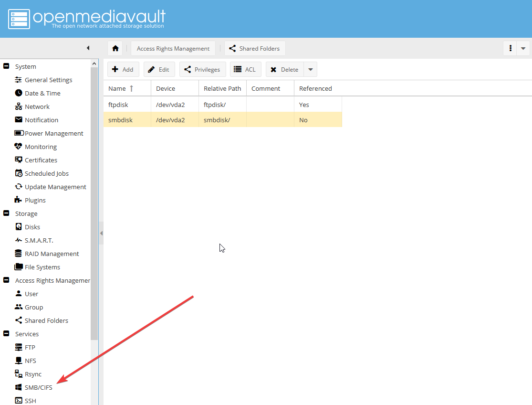532x405 pixels.
Task: Click the Add shared folder button
Action: click(123, 70)
